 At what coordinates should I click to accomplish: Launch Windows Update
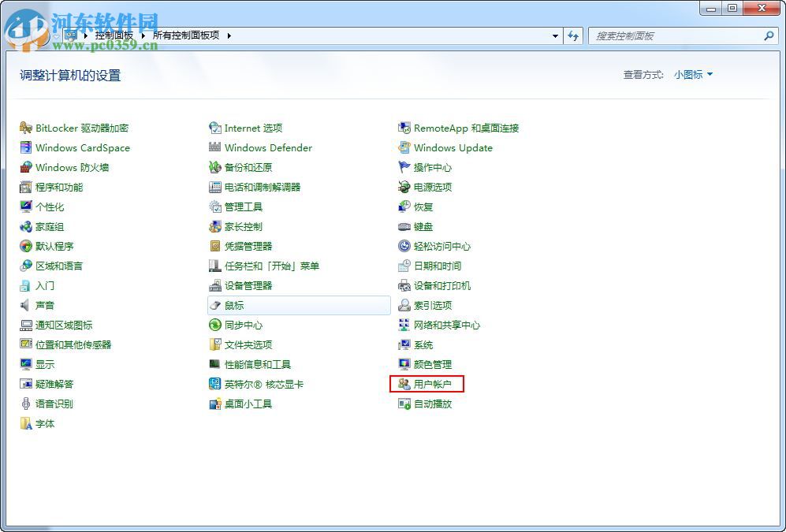pos(453,147)
